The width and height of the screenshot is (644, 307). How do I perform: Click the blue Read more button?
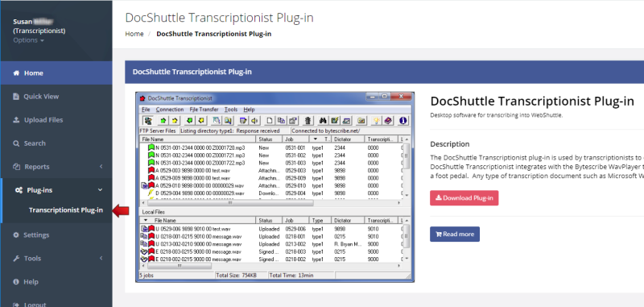click(x=455, y=234)
